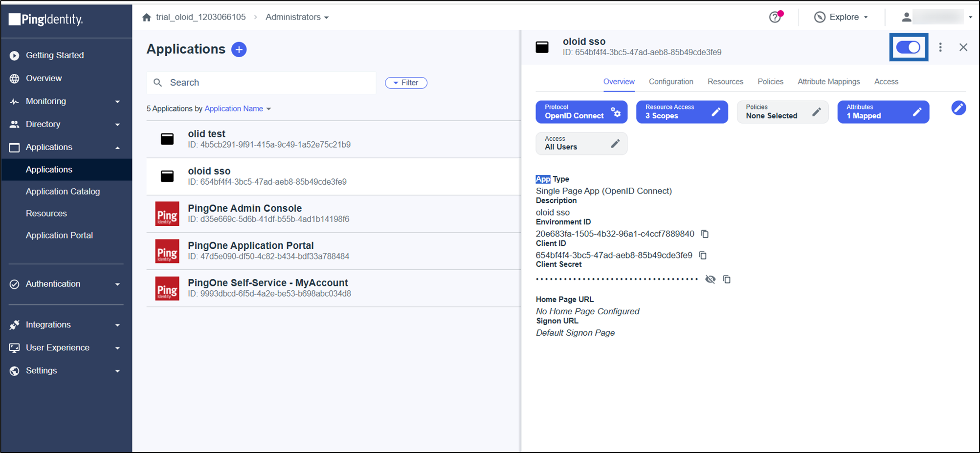Image resolution: width=980 pixels, height=453 pixels.
Task: Open the Explore dropdown menu
Action: [x=841, y=17]
